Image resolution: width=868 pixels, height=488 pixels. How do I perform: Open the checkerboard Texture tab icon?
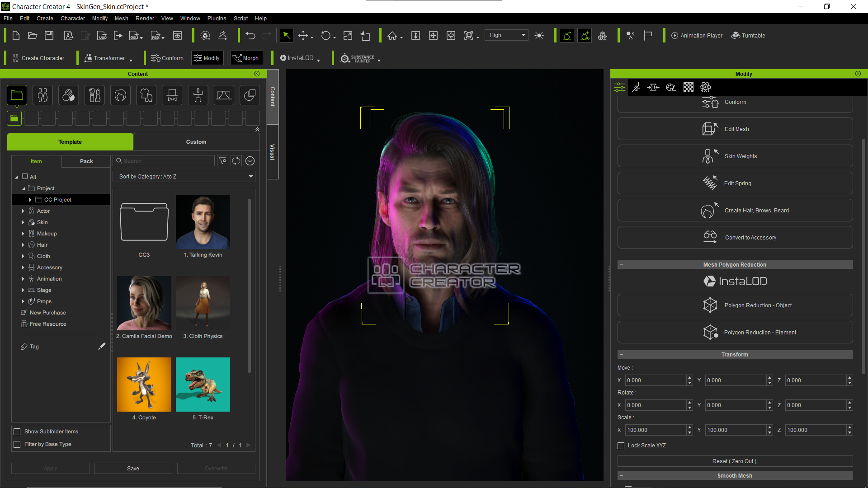tap(689, 87)
